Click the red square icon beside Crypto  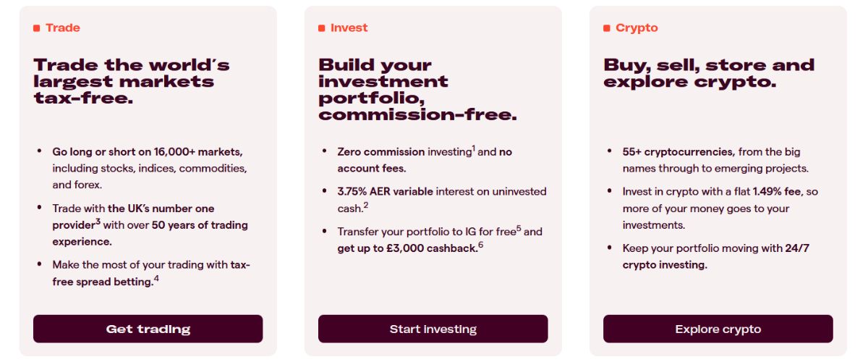pyautogui.click(x=607, y=28)
